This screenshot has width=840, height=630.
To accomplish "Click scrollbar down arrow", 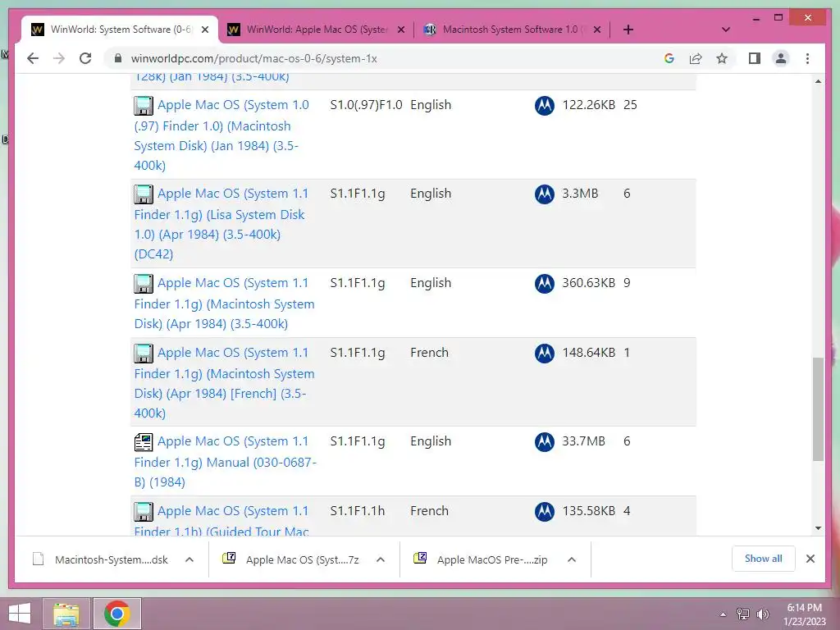I will (x=818, y=528).
